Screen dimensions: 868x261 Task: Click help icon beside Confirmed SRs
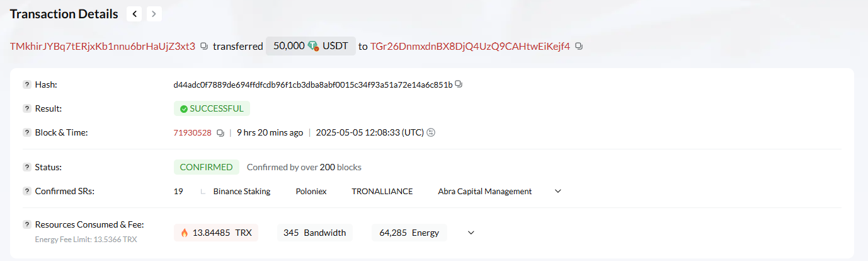click(x=27, y=191)
